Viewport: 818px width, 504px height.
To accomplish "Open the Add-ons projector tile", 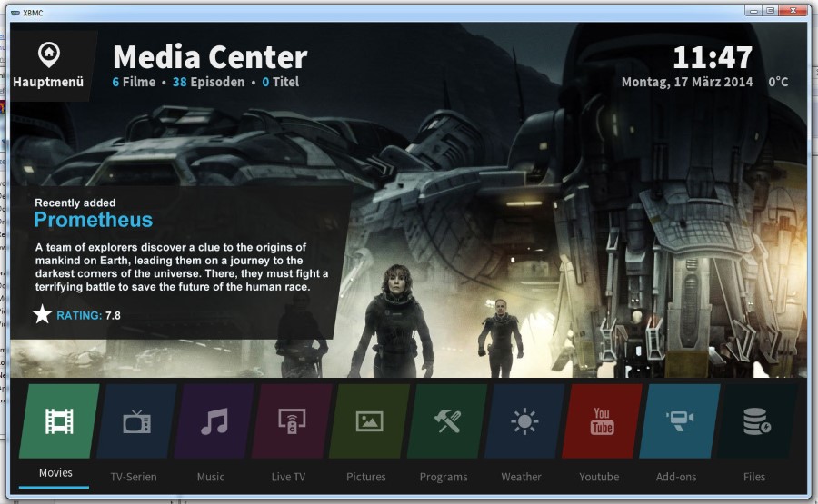I will (680, 421).
